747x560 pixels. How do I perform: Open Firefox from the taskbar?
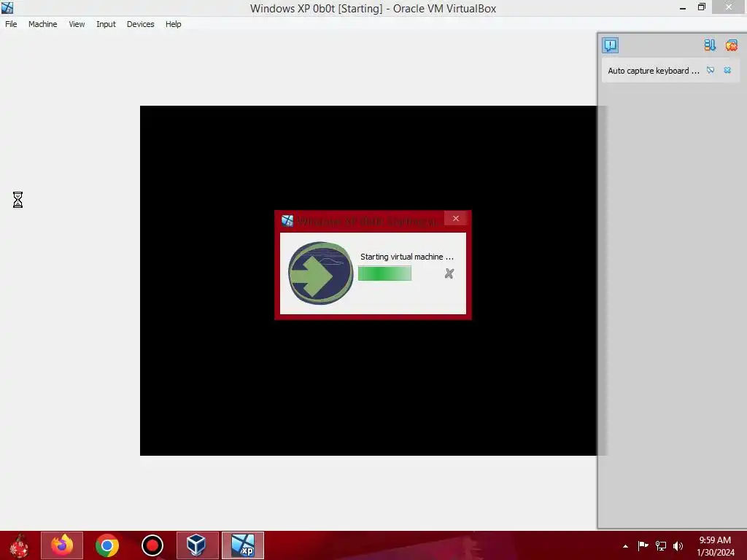[x=62, y=545]
